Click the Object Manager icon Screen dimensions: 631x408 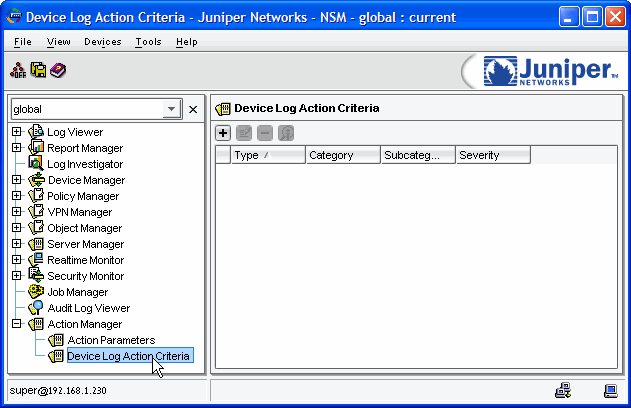pyautogui.click(x=36, y=228)
